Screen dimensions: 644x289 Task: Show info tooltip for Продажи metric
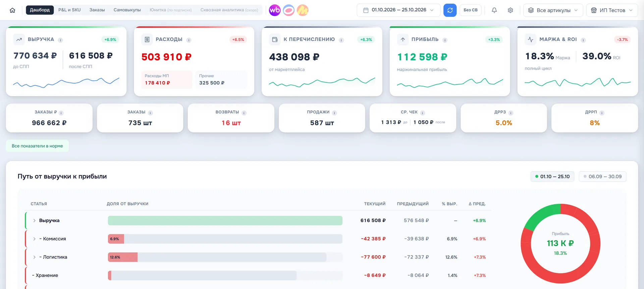coord(334,113)
